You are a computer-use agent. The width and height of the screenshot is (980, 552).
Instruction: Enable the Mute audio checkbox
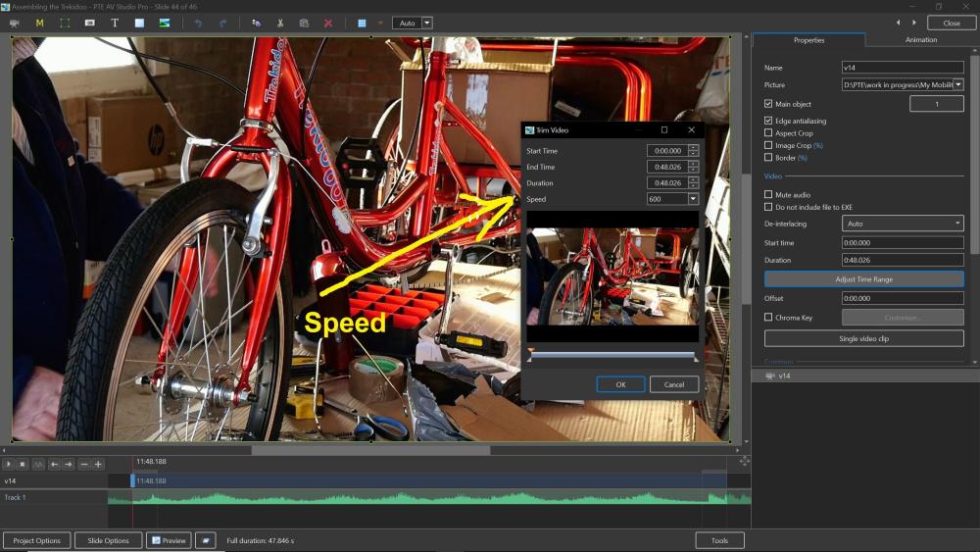[768, 195]
